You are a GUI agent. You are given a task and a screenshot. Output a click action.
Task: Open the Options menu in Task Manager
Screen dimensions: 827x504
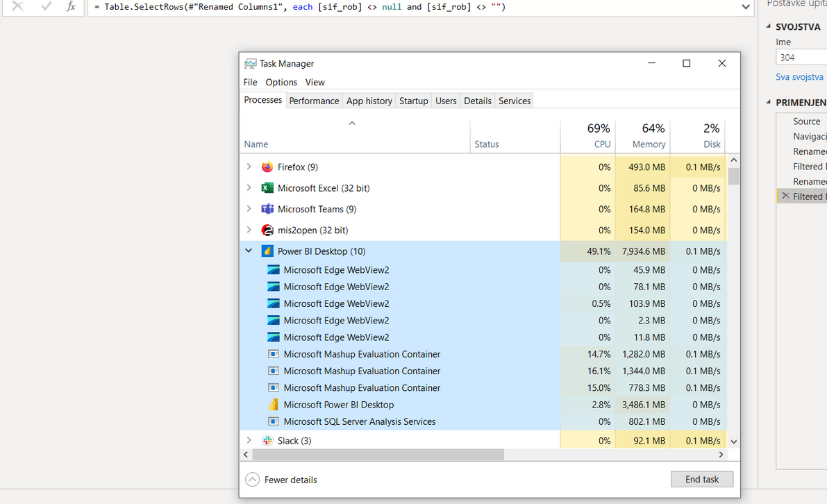[281, 82]
